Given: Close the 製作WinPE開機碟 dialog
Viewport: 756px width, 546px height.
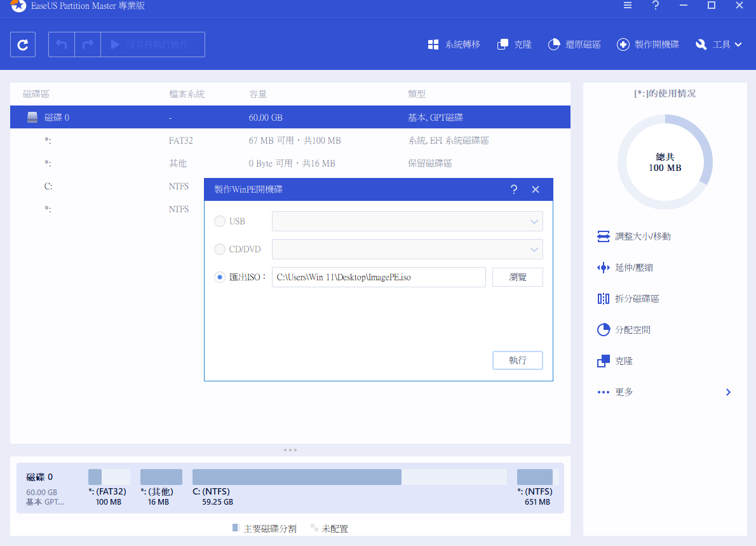Looking at the screenshot, I should (535, 189).
